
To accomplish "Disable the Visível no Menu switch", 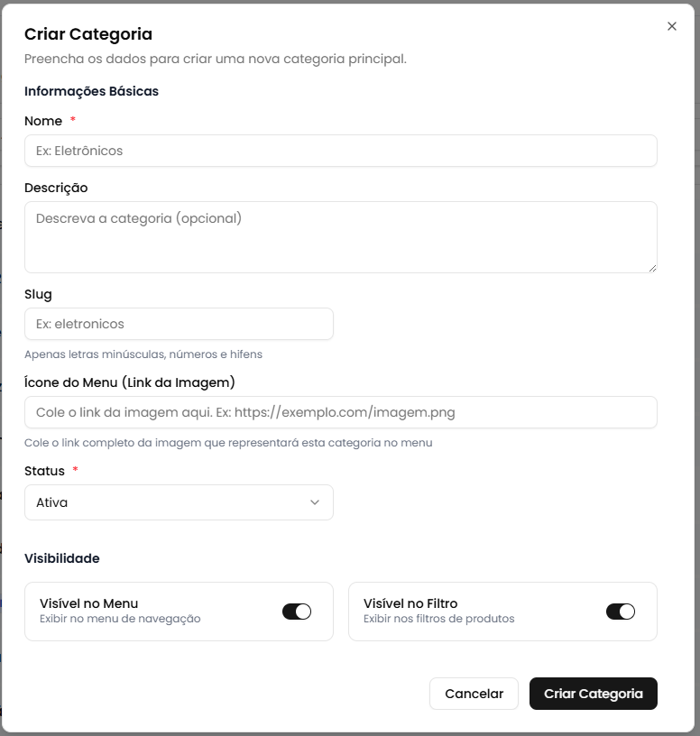I will click(297, 612).
